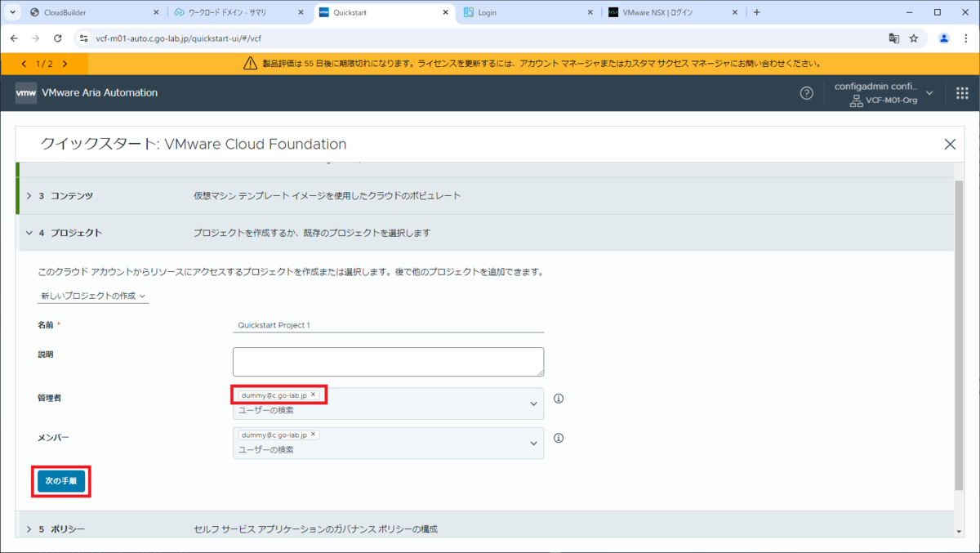Close the Login tab
The width and height of the screenshot is (980, 553).
(589, 12)
